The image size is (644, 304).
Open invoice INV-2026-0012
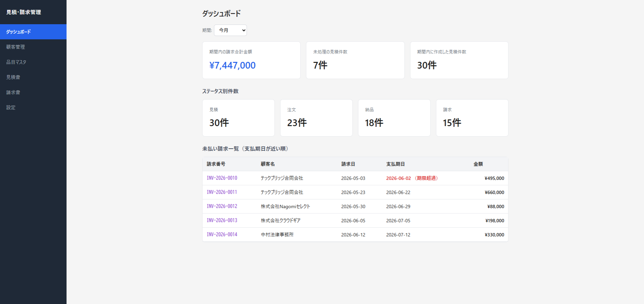222,206
